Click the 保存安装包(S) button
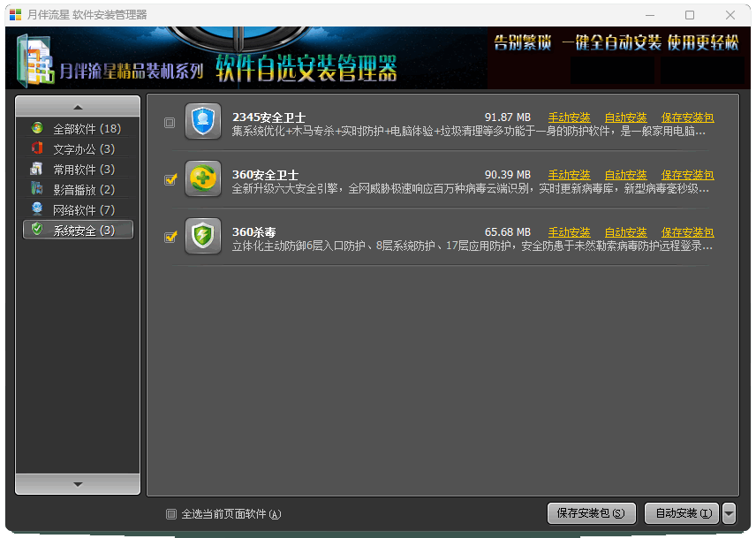 (x=591, y=513)
